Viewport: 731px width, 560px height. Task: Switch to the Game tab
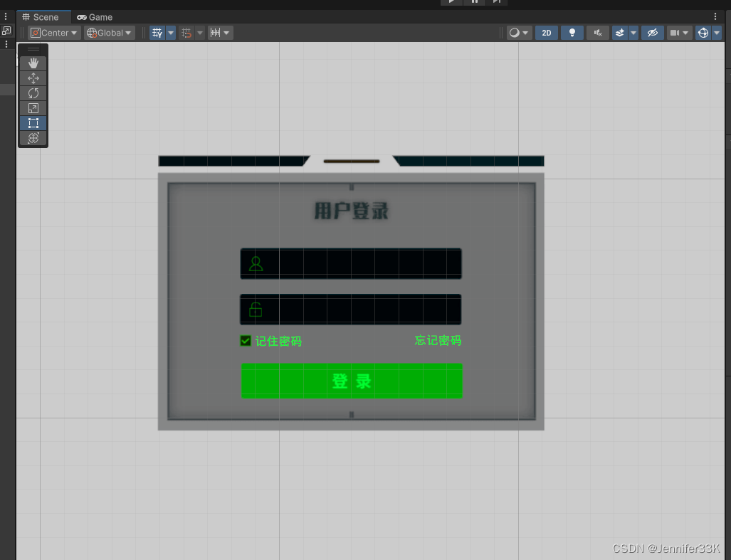point(94,16)
